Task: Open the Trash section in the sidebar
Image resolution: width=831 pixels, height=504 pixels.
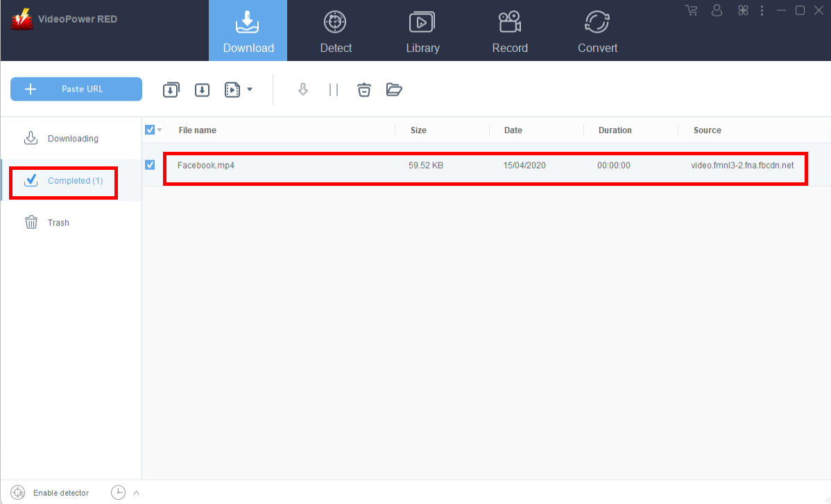Action: [58, 222]
